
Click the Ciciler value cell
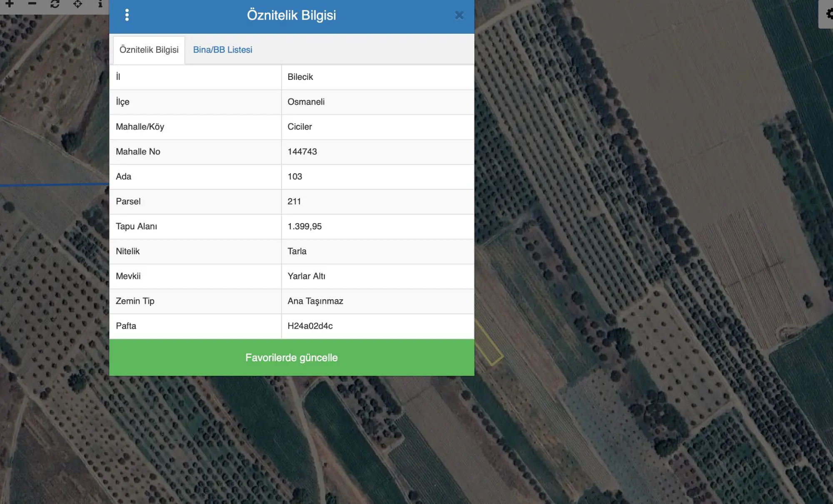coord(378,127)
